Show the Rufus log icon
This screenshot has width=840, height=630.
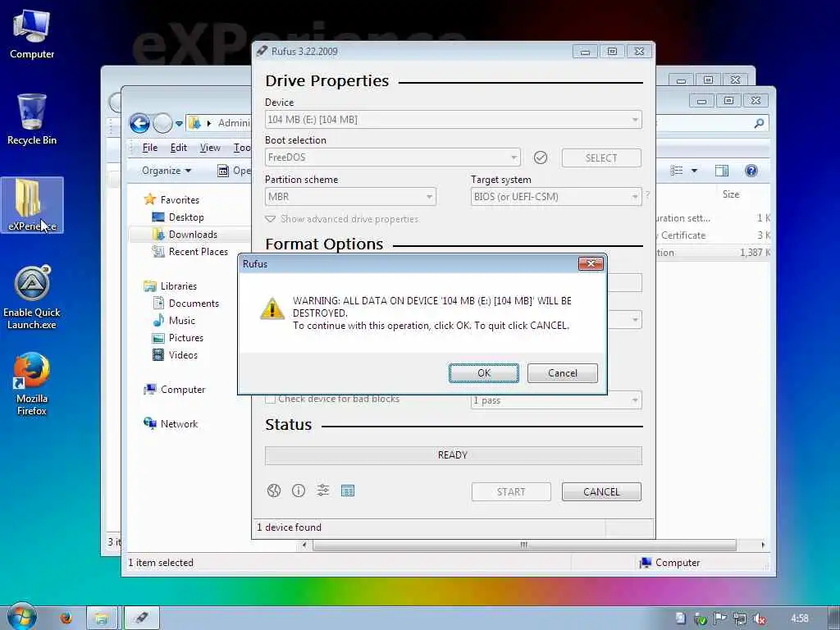click(348, 491)
